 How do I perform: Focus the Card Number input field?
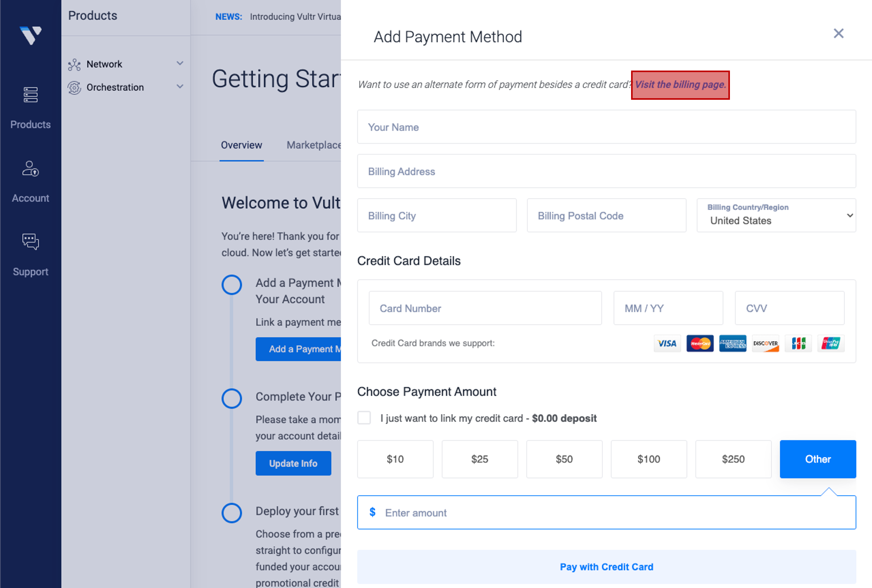pos(485,308)
